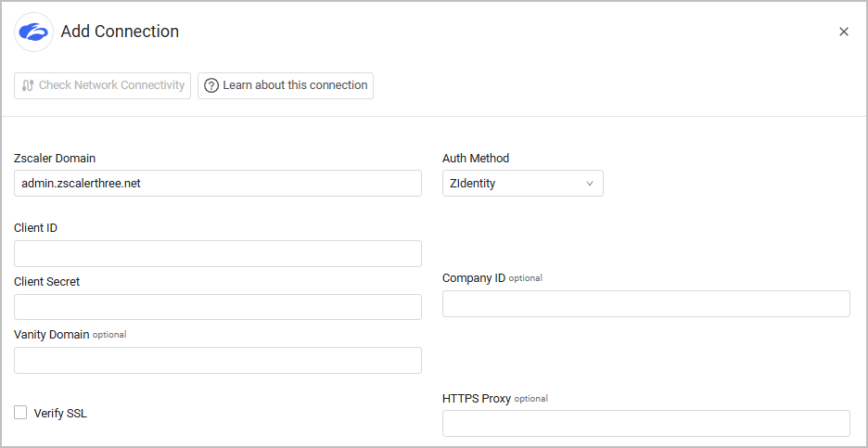Select the Client Secret input box
This screenshot has height=448, width=868.
218,307
